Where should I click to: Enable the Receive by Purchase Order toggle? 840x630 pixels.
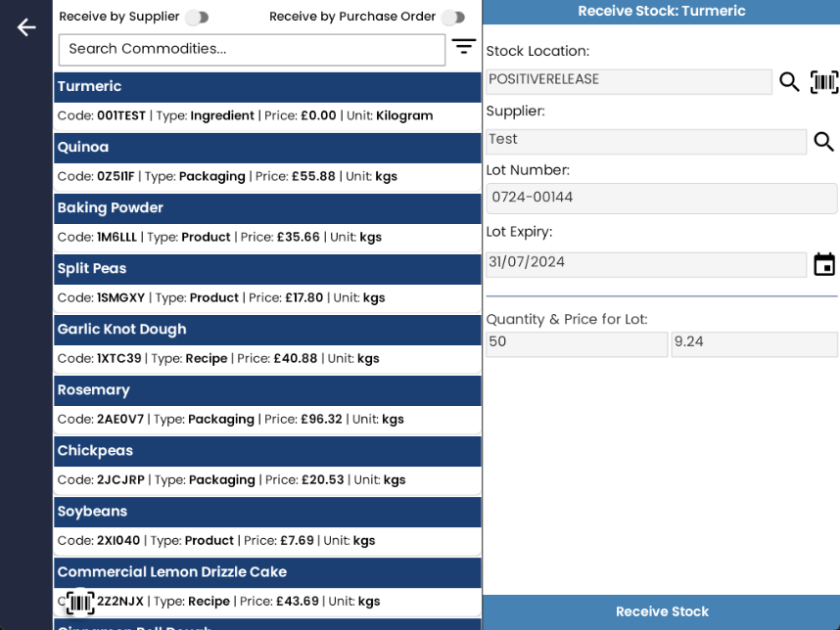click(452, 17)
